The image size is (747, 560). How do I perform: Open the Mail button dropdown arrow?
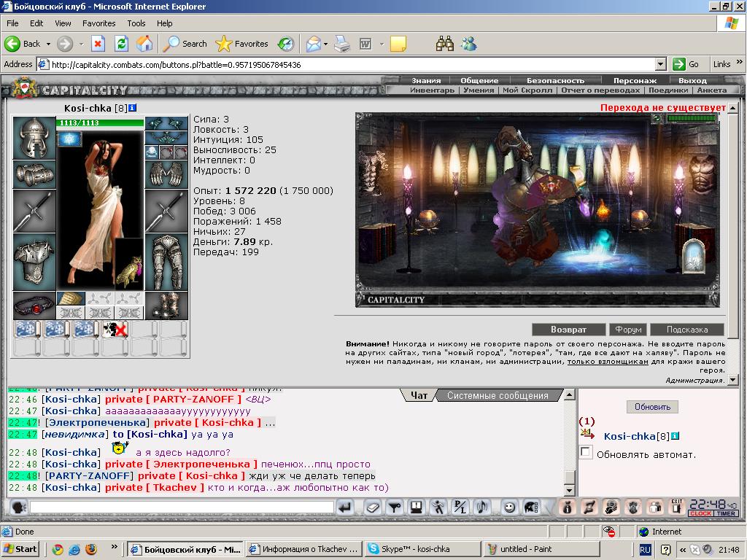coord(325,44)
